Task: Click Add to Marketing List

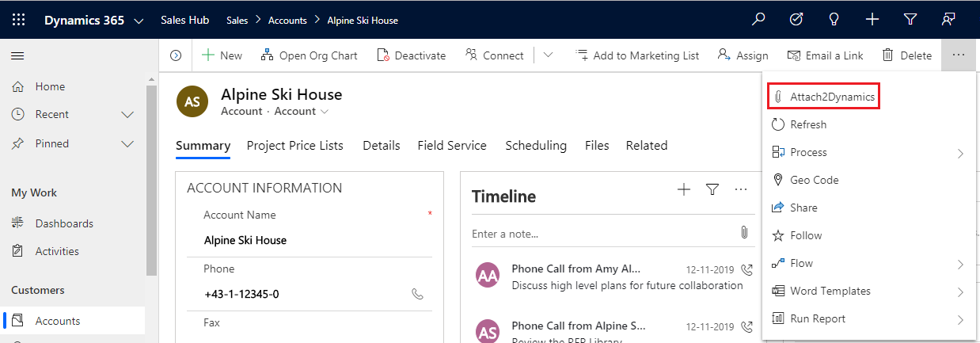Action: [x=637, y=55]
